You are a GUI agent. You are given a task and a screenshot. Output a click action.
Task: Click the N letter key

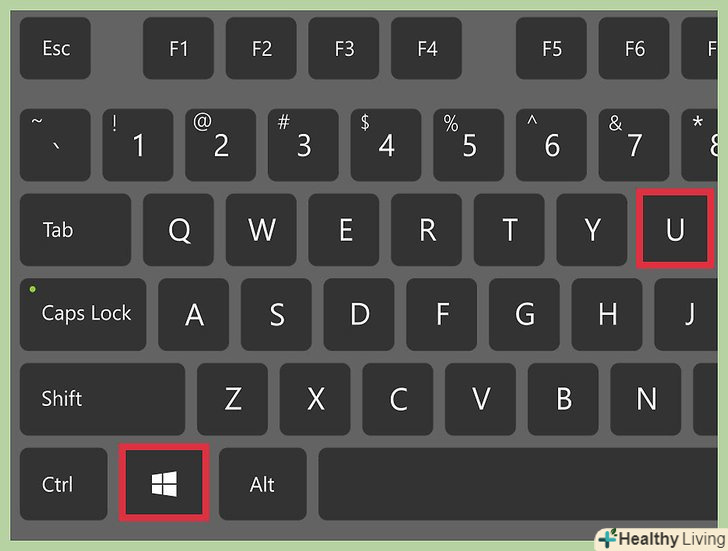click(x=646, y=399)
